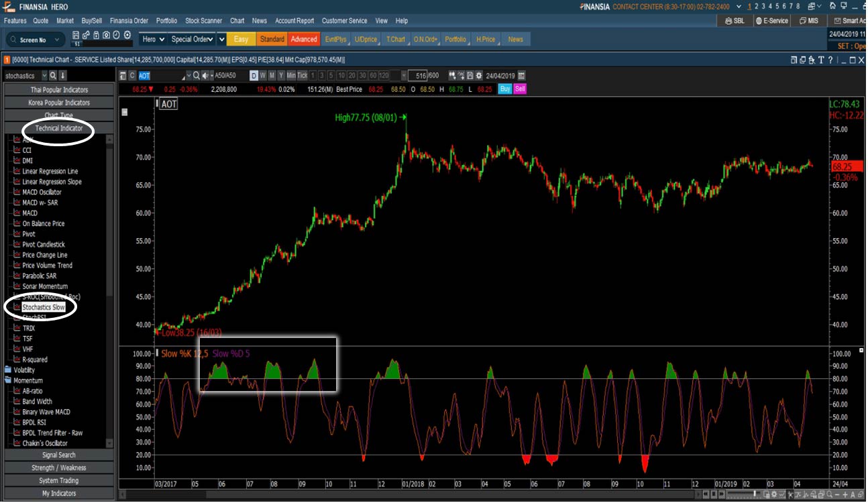Click the save-screen icon beside Screen No

coord(76,35)
